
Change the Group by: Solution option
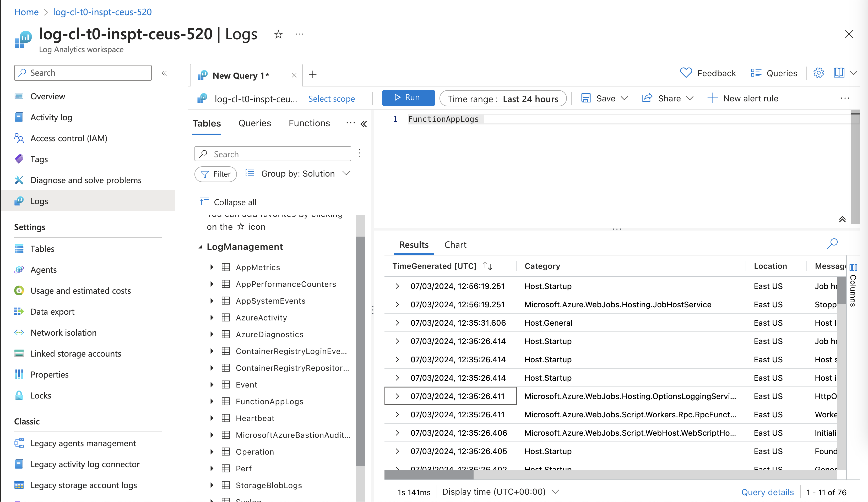coord(298,173)
